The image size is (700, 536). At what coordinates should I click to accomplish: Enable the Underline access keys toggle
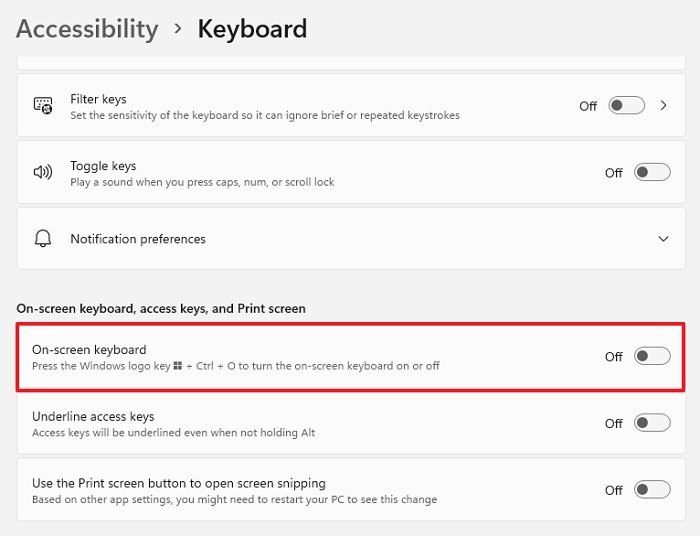[652, 423]
